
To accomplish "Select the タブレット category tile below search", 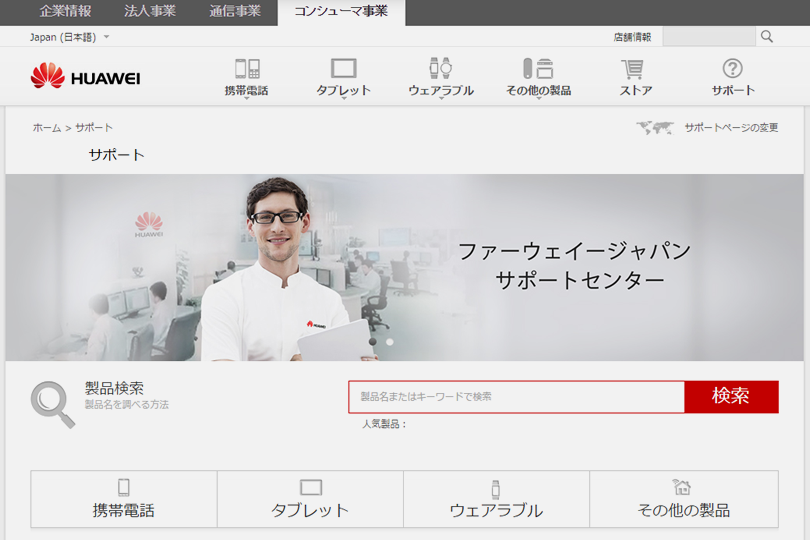I will (x=310, y=499).
